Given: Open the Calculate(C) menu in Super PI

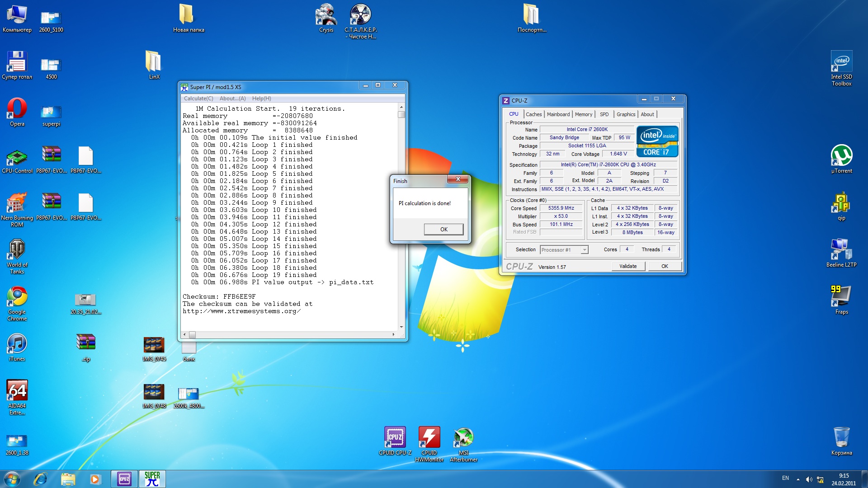Looking at the screenshot, I should 198,99.
